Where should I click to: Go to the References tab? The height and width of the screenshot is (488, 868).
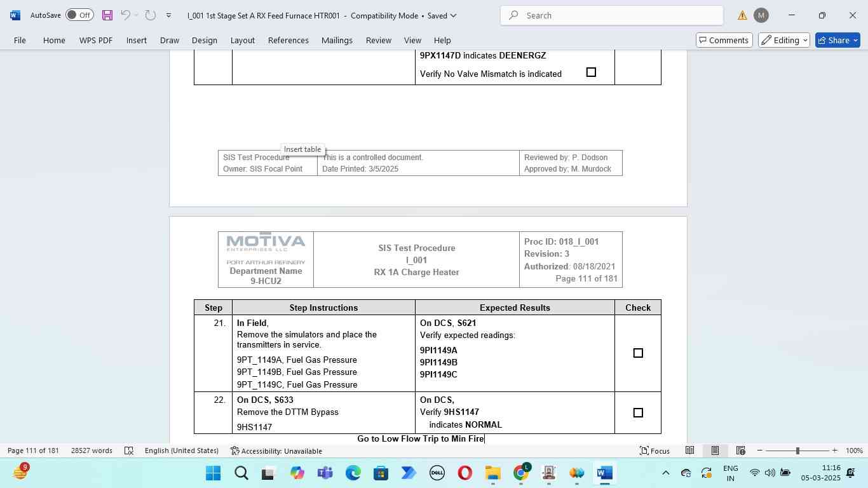(288, 40)
